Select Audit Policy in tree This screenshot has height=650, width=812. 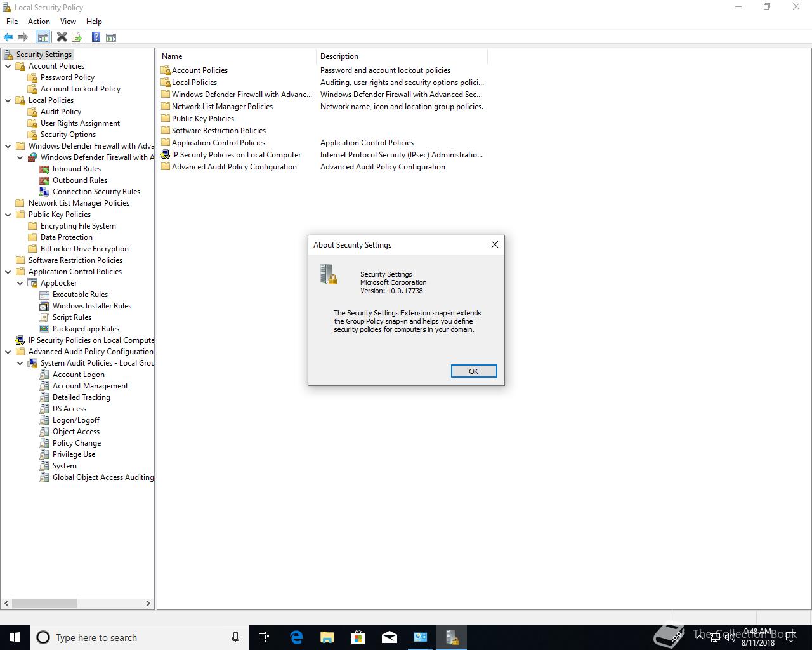click(61, 112)
